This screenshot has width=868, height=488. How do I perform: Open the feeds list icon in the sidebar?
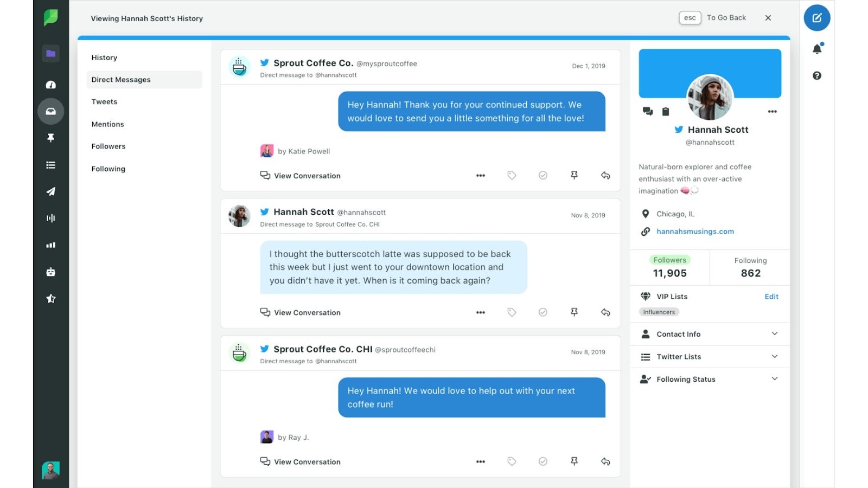[x=50, y=164]
